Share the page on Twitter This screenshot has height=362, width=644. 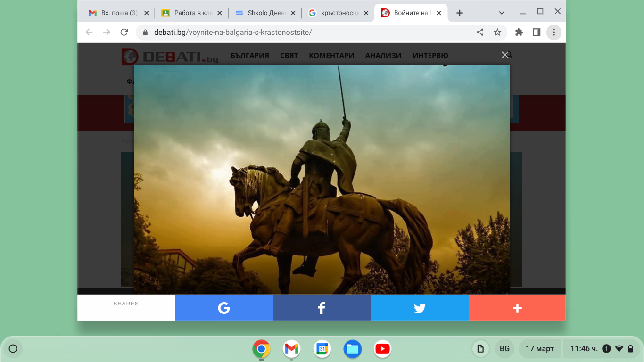420,308
